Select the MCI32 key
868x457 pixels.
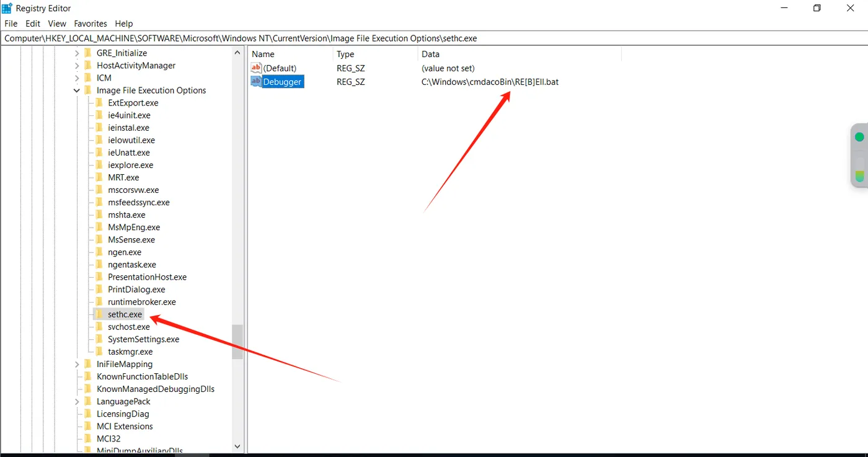(x=108, y=438)
